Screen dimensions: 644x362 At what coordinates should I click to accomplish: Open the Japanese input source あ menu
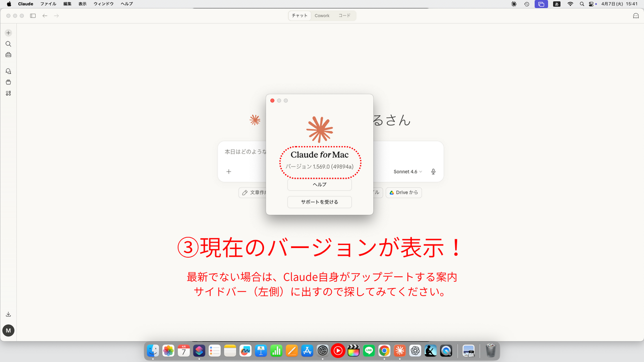coord(557,4)
